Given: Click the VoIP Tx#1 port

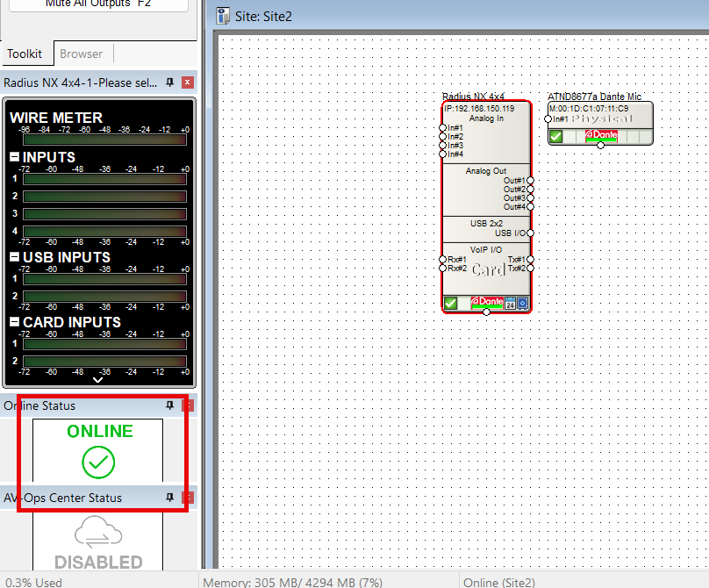Looking at the screenshot, I should [530, 259].
